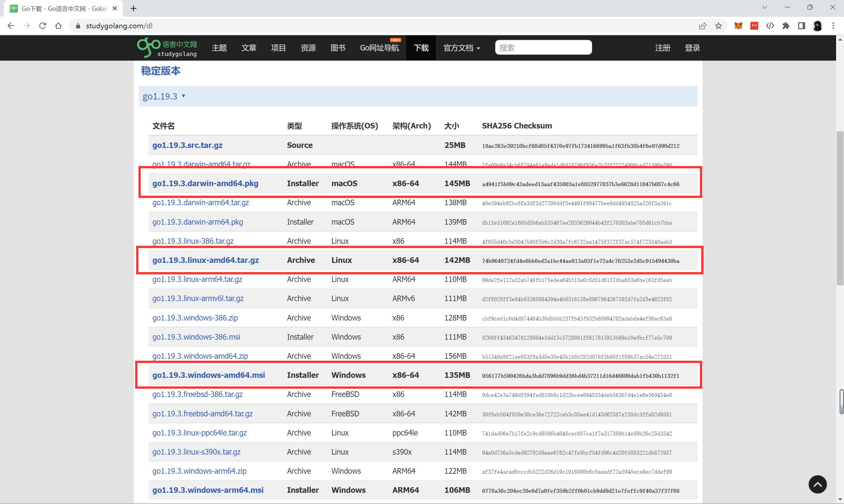Download go1.19.3.windows-amd64.zip
Image resolution: width=844 pixels, height=504 pixels.
pos(200,356)
